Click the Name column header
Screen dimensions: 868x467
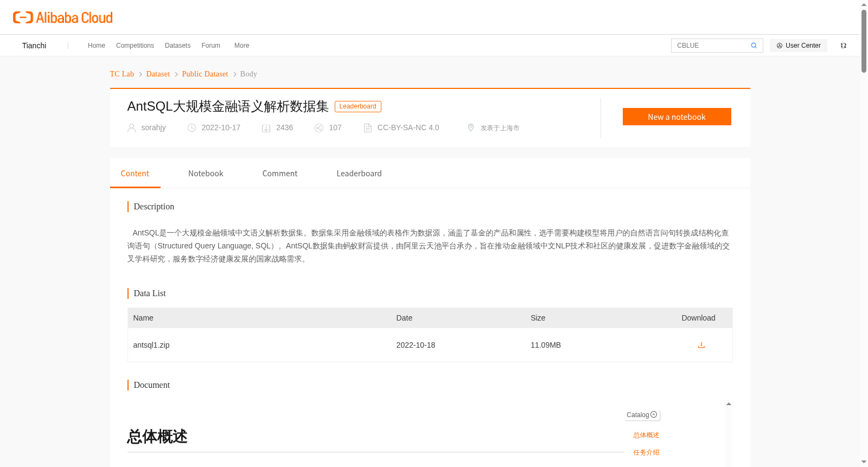point(143,318)
